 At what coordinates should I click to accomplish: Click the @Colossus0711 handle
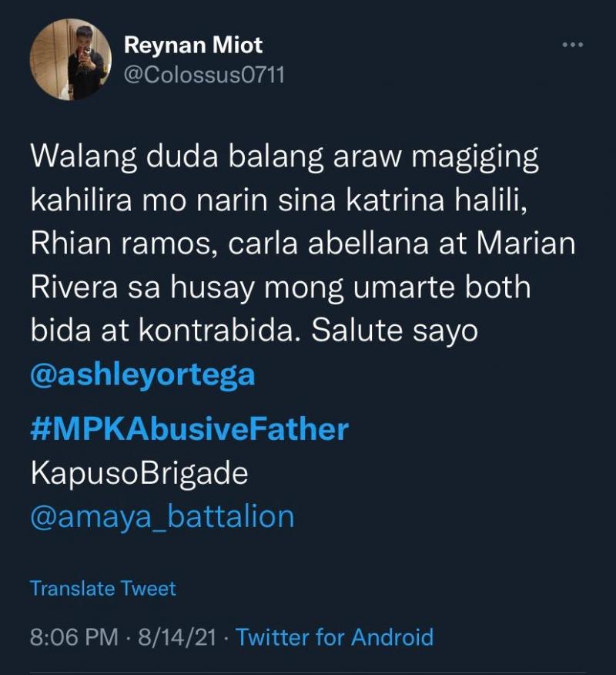[x=204, y=77]
